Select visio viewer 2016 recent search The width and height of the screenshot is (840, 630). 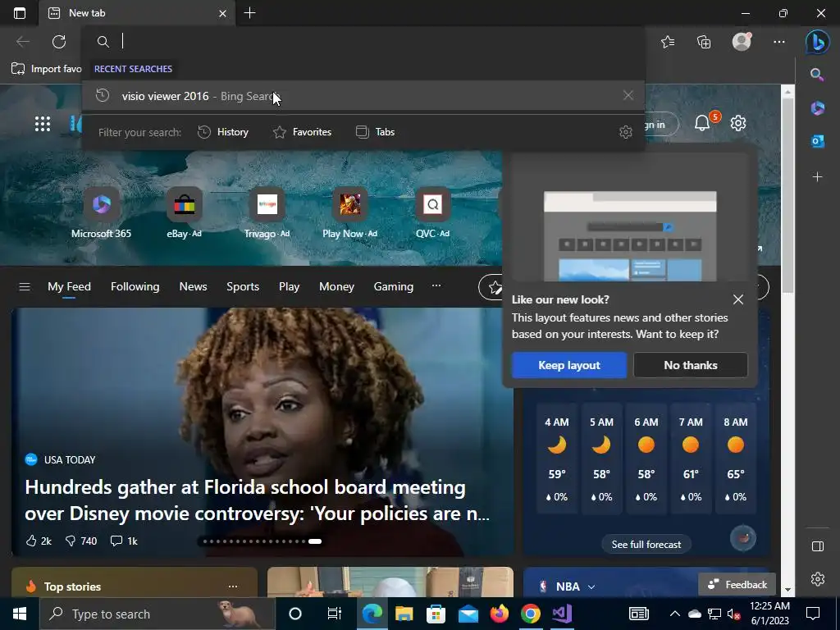pyautogui.click(x=363, y=95)
